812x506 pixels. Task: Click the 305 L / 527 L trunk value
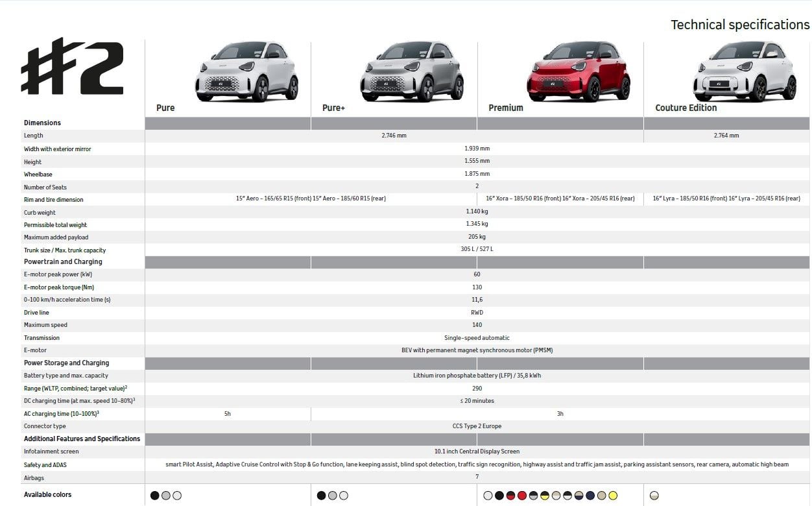point(477,249)
